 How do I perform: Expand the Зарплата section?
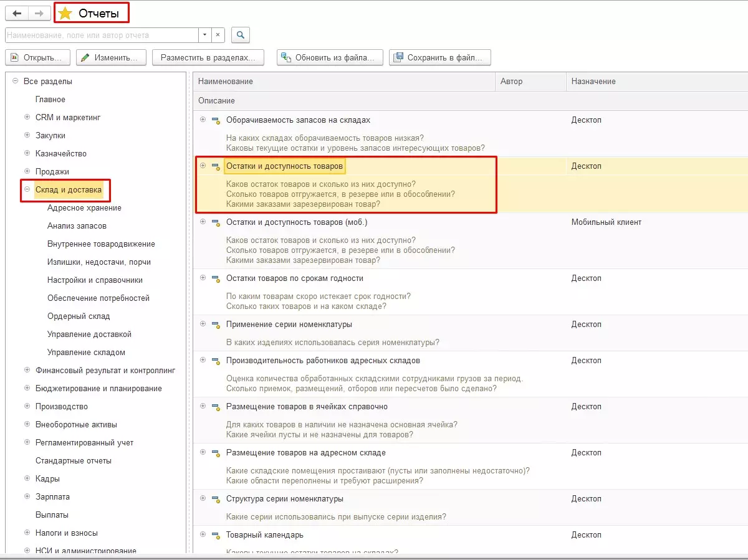tap(27, 496)
